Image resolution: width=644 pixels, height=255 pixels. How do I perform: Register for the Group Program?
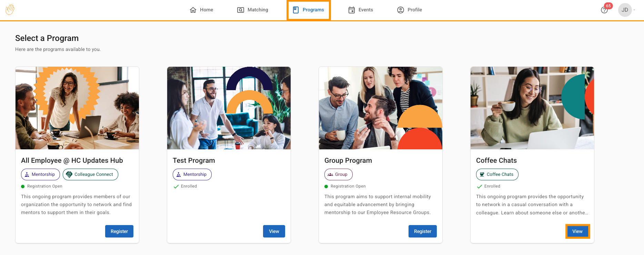(x=422, y=231)
